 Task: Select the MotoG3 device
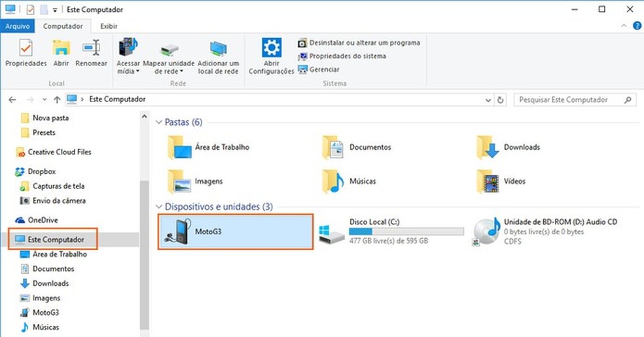click(236, 232)
